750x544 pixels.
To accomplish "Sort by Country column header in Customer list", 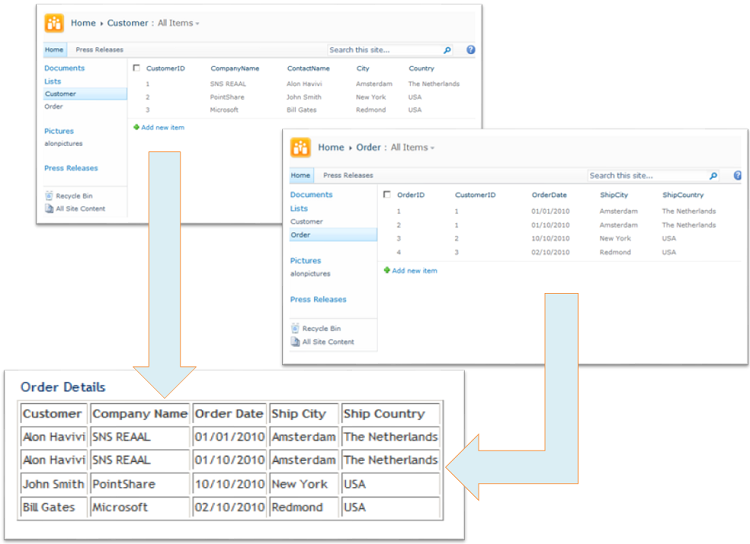I will click(421, 68).
